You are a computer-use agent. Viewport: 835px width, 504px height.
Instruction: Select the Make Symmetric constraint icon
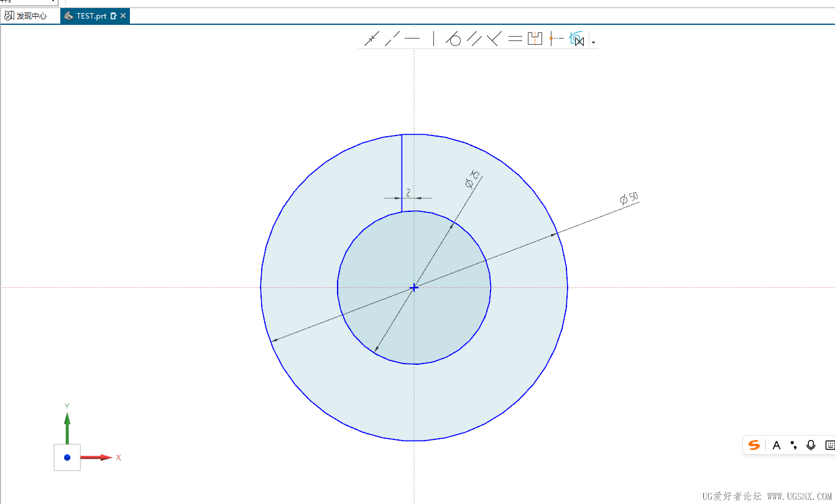[x=535, y=39]
